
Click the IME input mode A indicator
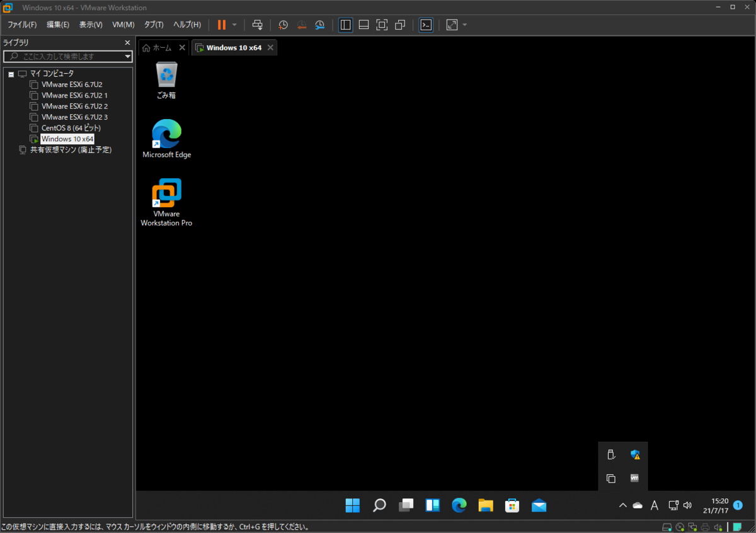click(x=655, y=505)
